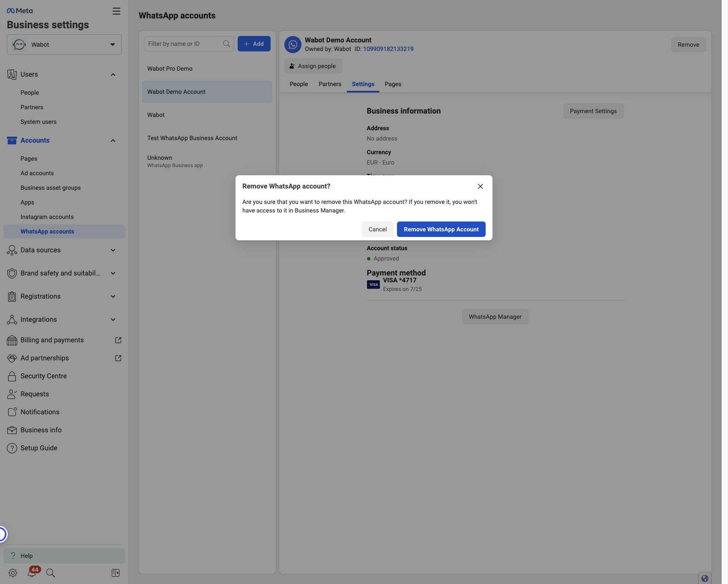Open external link icon for Ad partnerships

pos(118,358)
